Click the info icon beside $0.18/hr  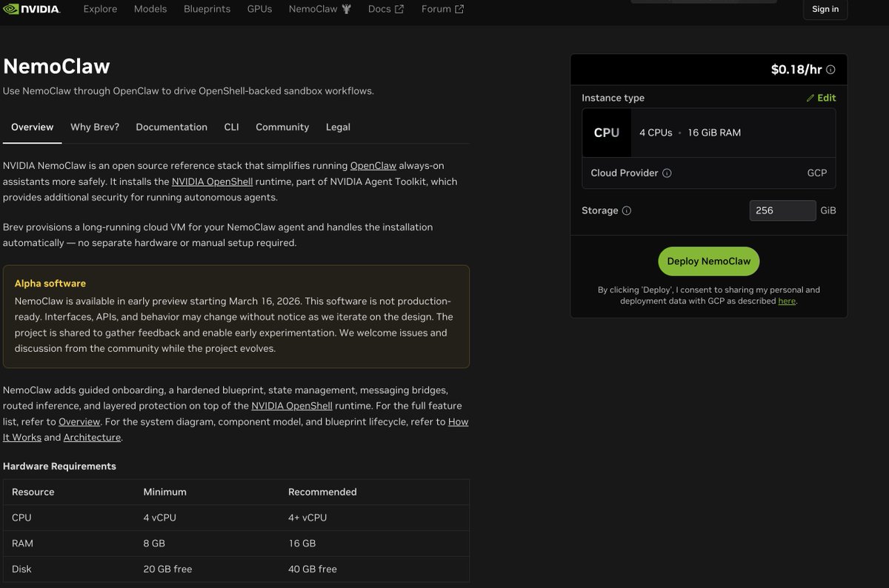coord(830,70)
